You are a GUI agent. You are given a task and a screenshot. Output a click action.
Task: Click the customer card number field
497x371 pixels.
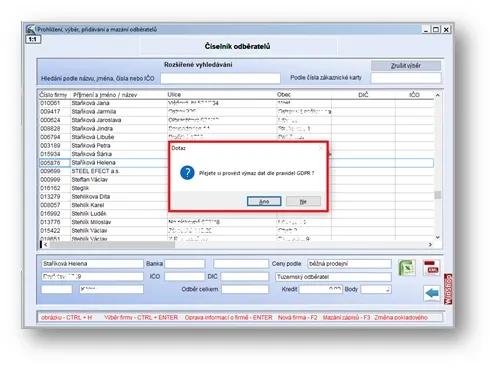tap(406, 78)
